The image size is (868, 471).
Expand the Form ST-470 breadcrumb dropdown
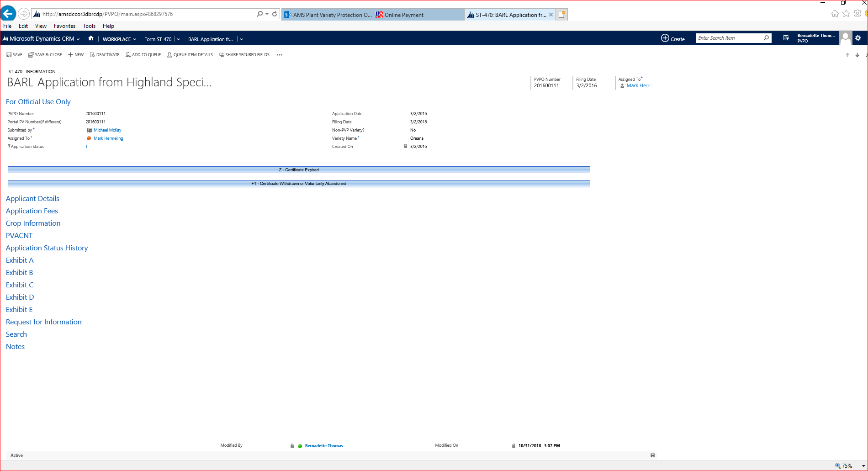[178, 39]
